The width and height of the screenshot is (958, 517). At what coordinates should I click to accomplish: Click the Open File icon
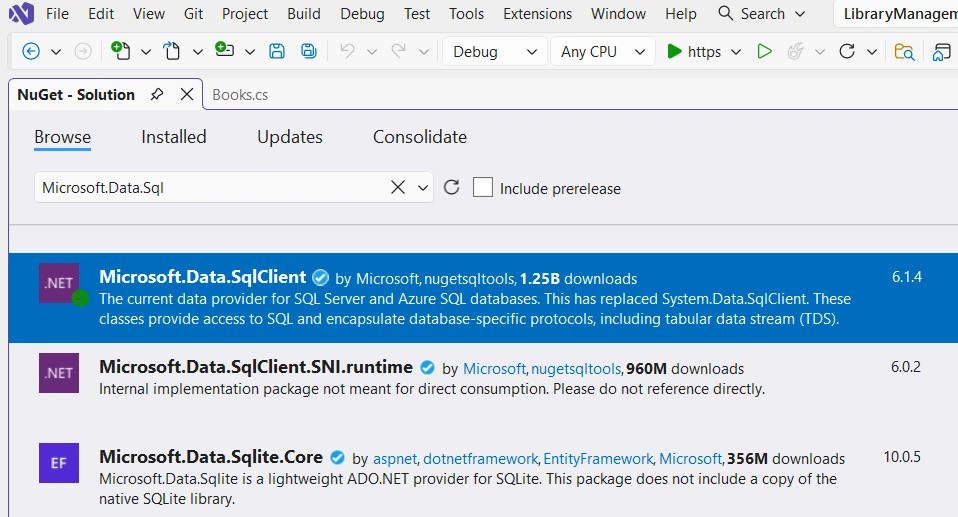pos(172,51)
